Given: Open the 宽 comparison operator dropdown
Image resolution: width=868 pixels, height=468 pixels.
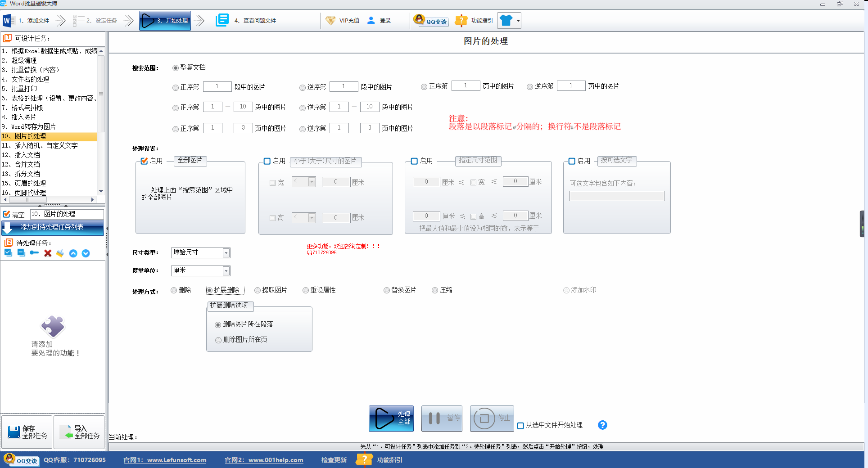Looking at the screenshot, I should coord(312,182).
